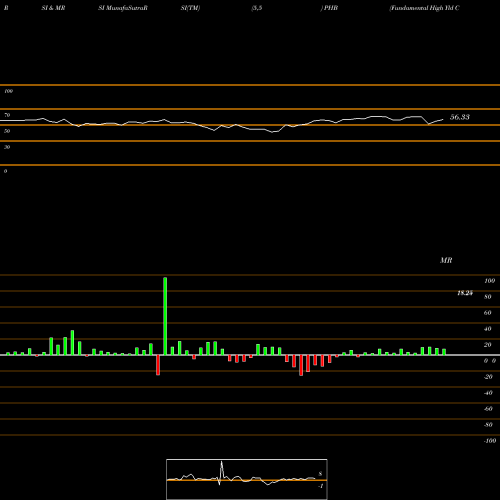Screen dimensions: 500x500
Task: Click the '-1' label in mini chart
Action: point(320,486)
